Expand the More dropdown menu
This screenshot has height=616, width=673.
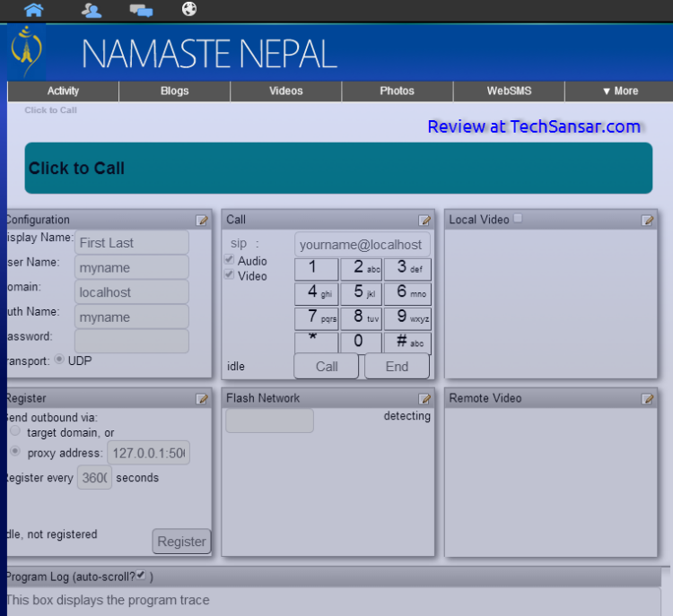620,91
